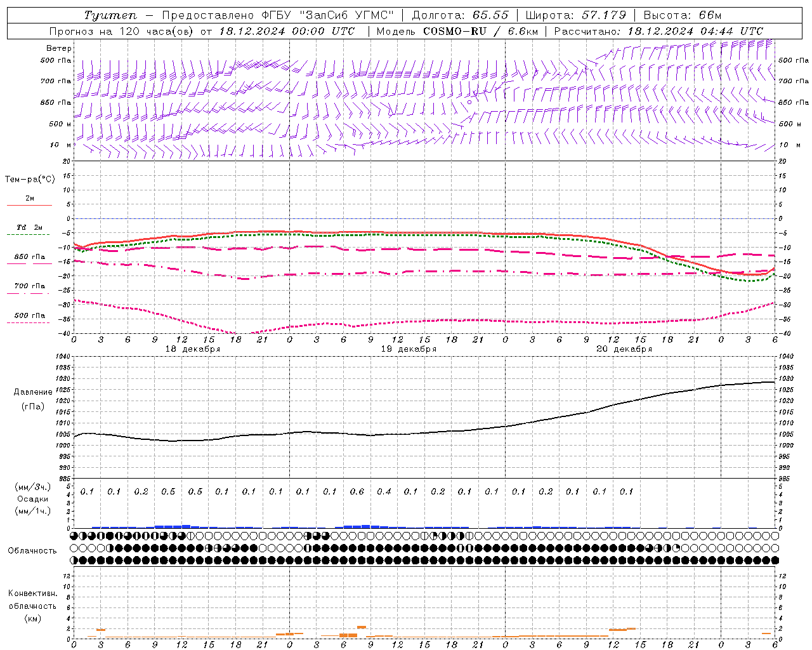Click the (мм/1ч.) unit label
This screenshot has height=650, width=812.
(x=33, y=511)
